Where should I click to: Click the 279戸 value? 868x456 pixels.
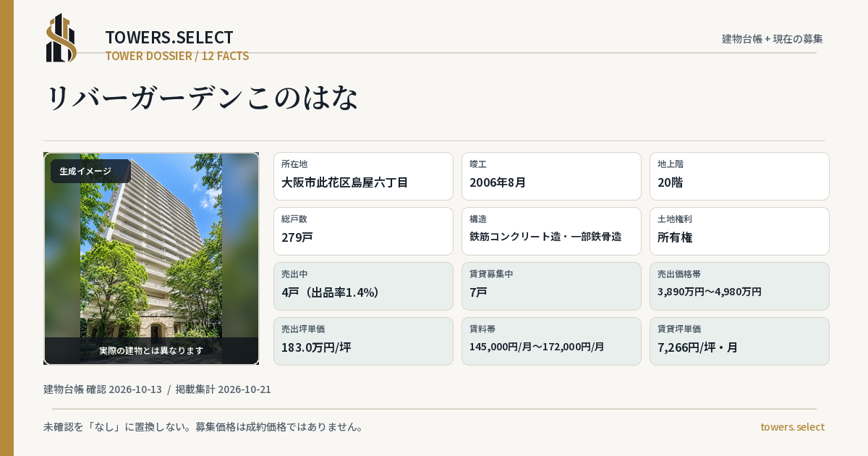297,237
